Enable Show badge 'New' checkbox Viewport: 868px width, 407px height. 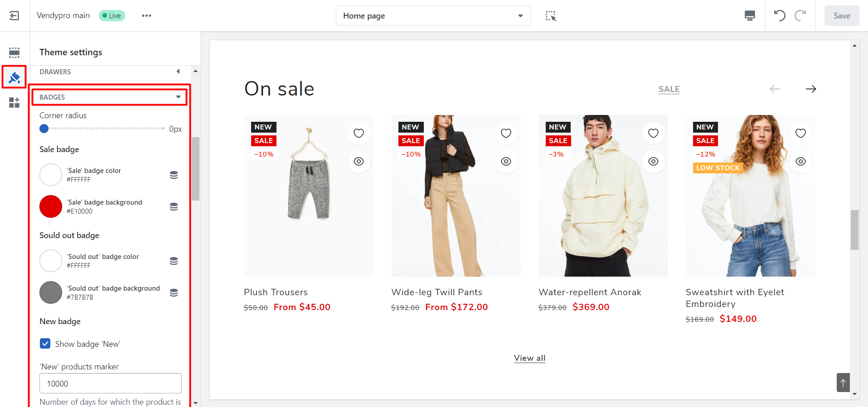point(45,343)
